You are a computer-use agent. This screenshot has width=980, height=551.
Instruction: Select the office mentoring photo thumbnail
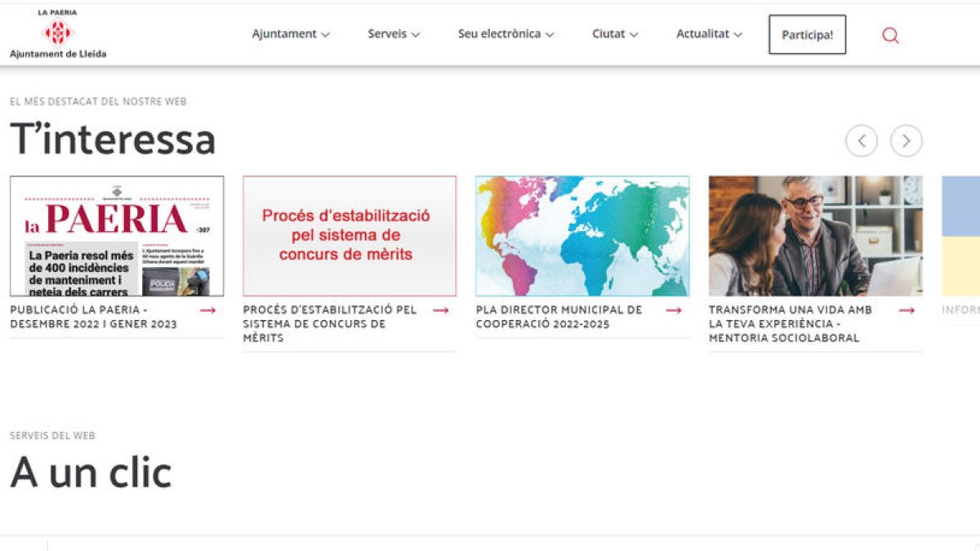click(816, 236)
